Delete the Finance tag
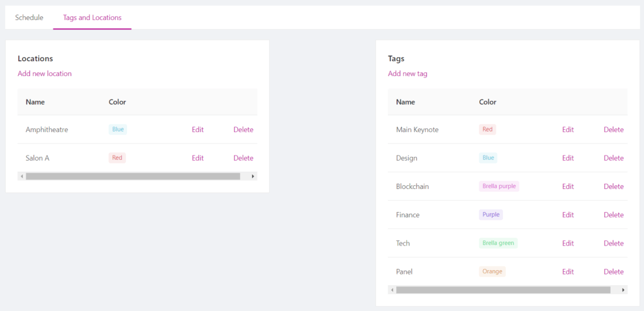644x311 pixels. click(x=614, y=215)
